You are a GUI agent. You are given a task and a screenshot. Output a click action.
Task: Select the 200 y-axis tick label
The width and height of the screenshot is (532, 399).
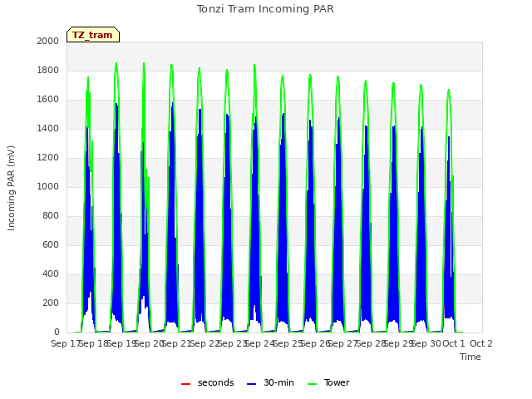coord(51,303)
